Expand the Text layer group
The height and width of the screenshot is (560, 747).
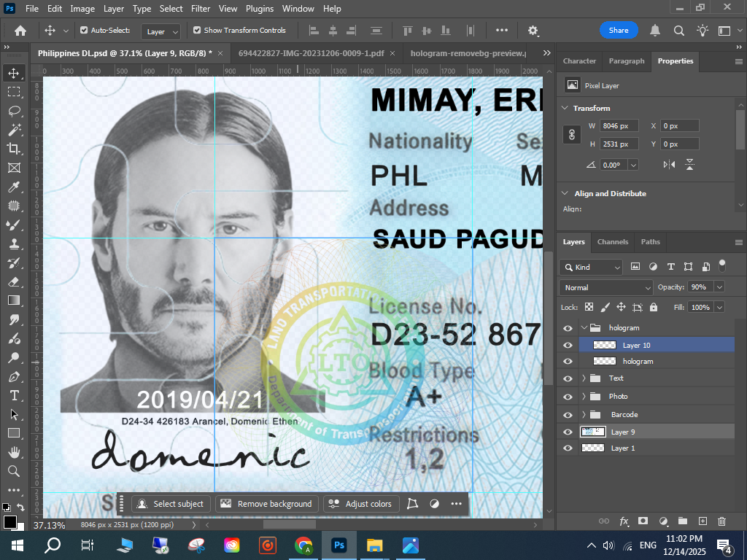pyautogui.click(x=584, y=378)
